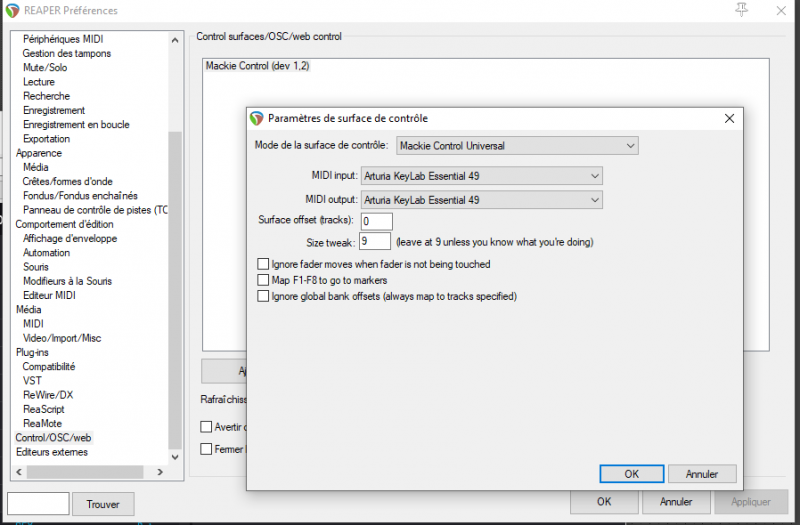This screenshot has height=525, width=800.
Task: Select Editeurs externes in the preferences tree
Action: pos(51,452)
